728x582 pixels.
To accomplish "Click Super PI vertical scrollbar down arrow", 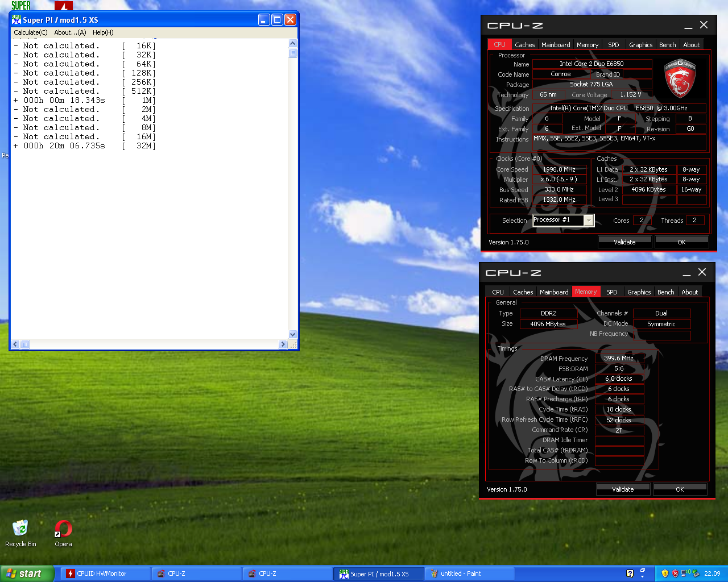I will 293,335.
